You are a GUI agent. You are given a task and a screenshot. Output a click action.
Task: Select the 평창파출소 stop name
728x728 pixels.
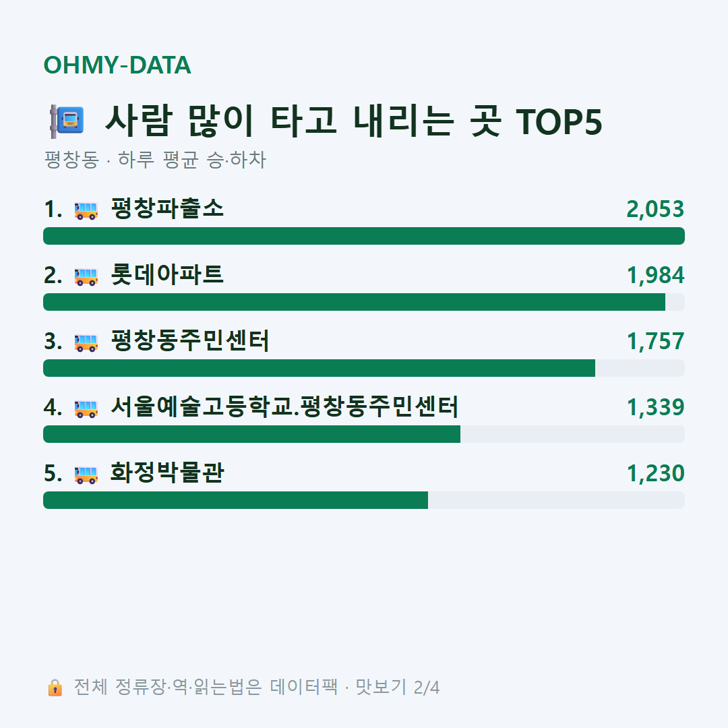coord(167,208)
